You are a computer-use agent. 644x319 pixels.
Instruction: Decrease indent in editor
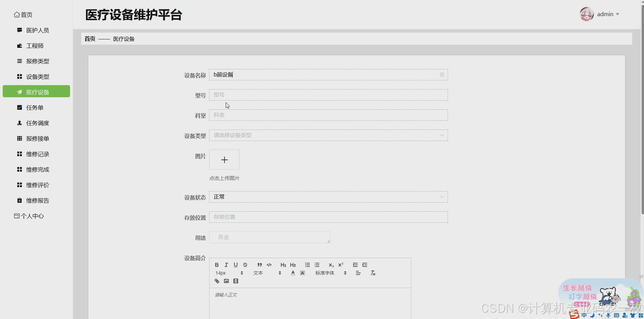tap(355, 265)
